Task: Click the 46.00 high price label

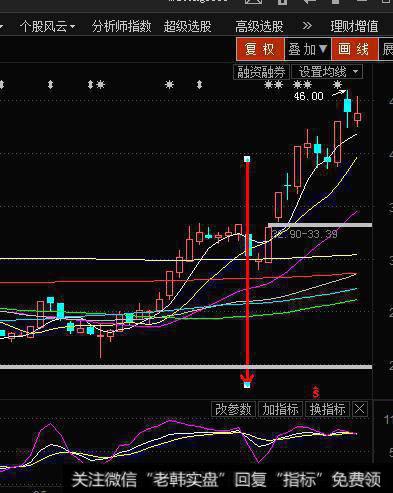Action: click(x=309, y=96)
